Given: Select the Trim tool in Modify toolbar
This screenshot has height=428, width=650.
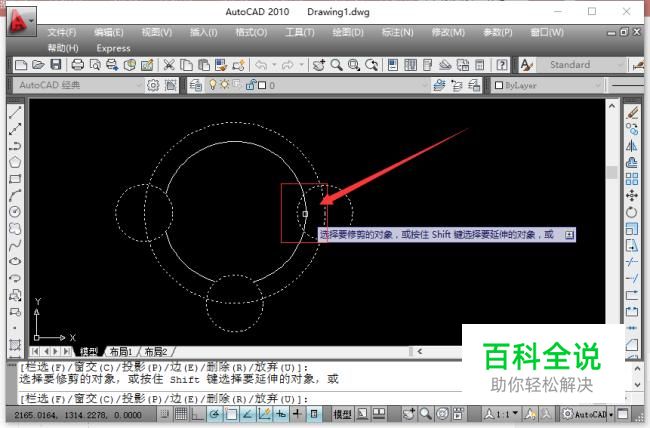Looking at the screenshot, I should pos(632,262).
